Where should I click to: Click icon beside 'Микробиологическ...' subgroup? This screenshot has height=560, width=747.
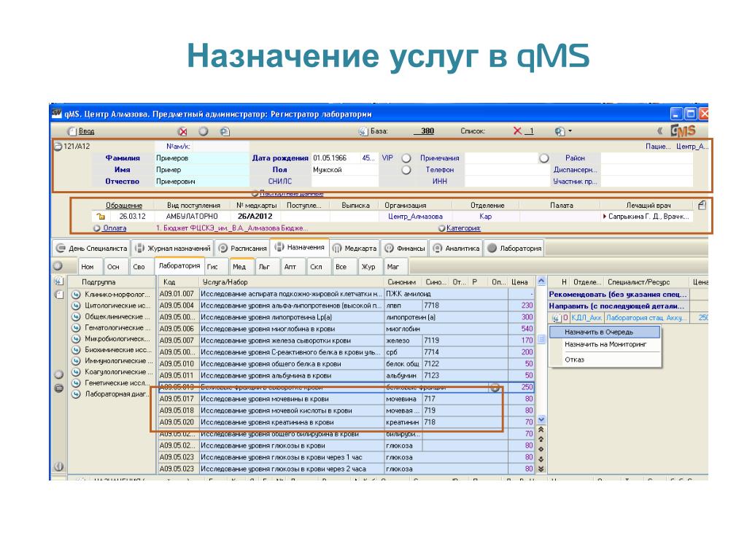76,338
